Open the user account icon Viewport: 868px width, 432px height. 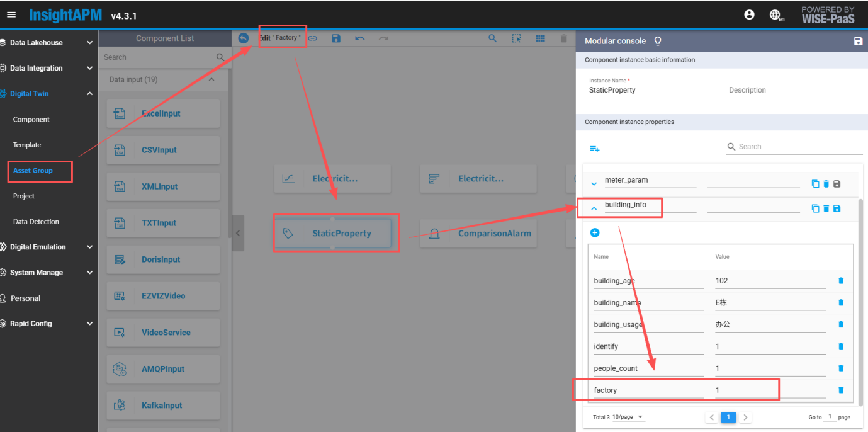coord(749,14)
